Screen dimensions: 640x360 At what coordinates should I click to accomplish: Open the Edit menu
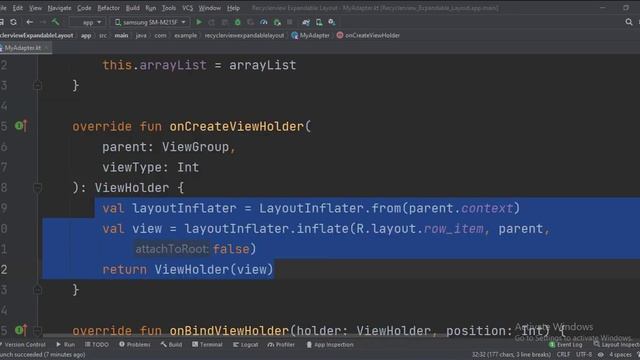(18, 8)
